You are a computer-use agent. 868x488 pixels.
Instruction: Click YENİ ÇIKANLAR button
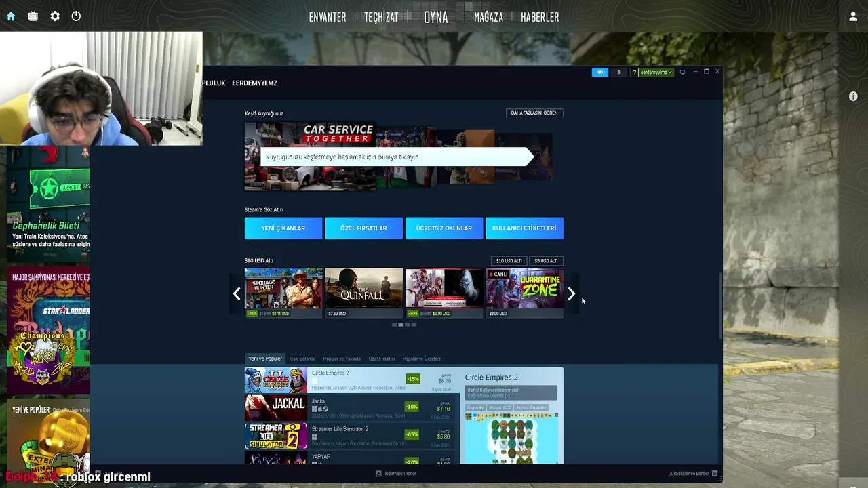tap(283, 228)
